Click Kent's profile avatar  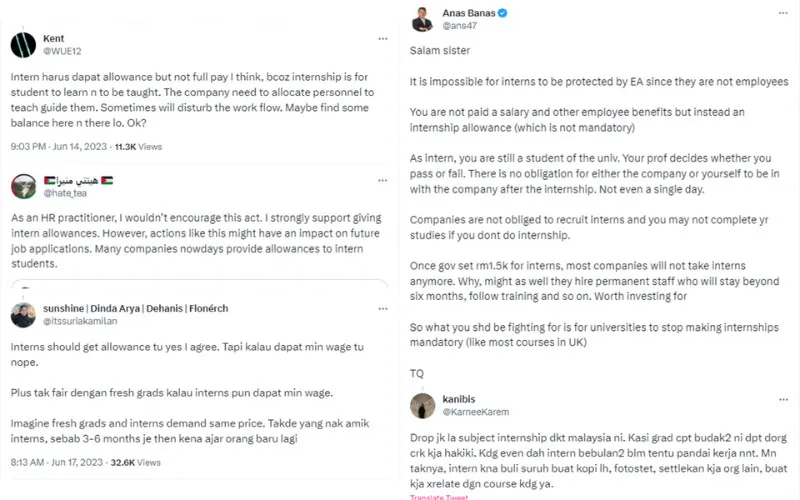click(x=24, y=45)
